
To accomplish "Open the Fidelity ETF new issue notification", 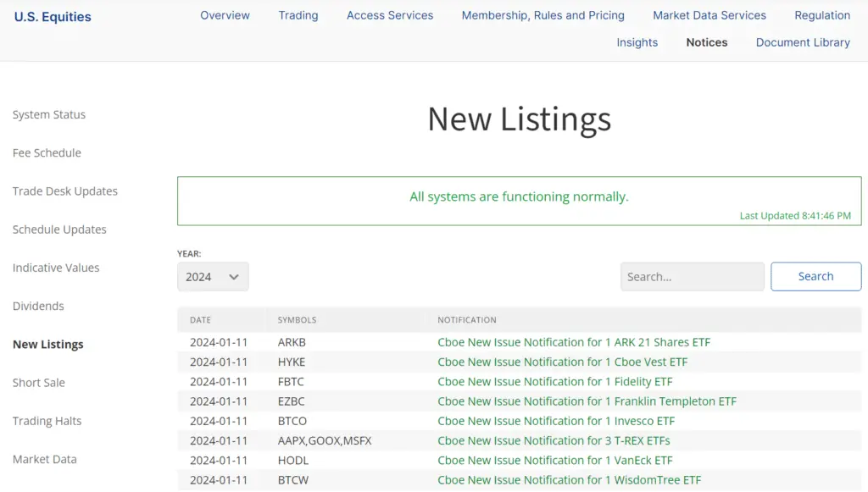I will [554, 381].
